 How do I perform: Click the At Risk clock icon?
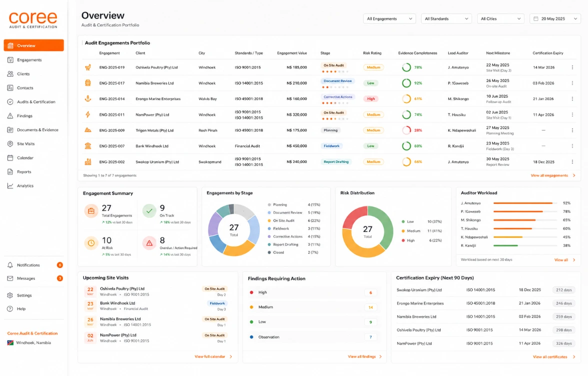(91, 243)
